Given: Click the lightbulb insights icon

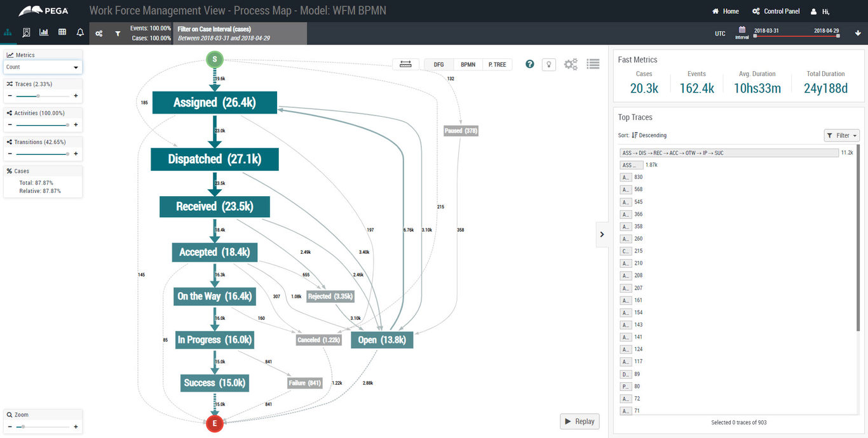Looking at the screenshot, I should (x=548, y=64).
